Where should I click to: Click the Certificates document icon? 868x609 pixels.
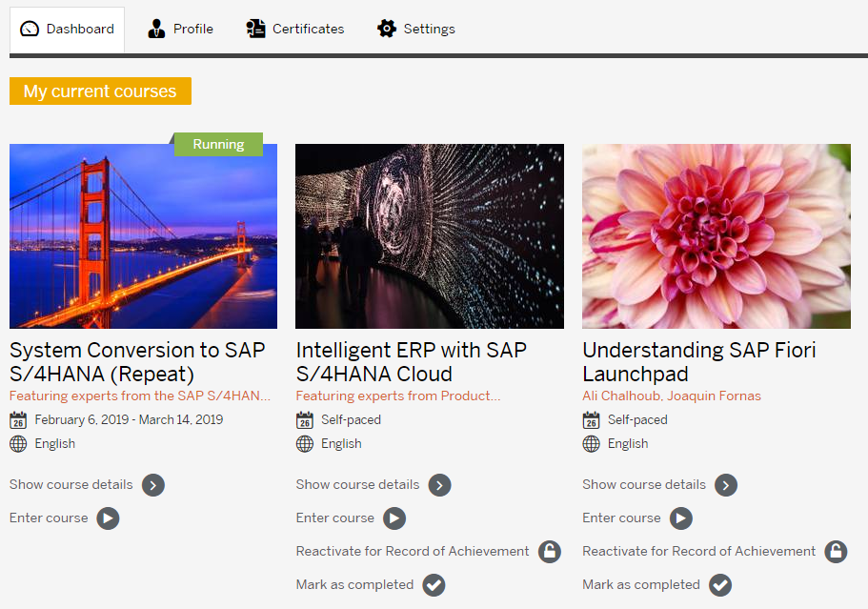coord(255,29)
